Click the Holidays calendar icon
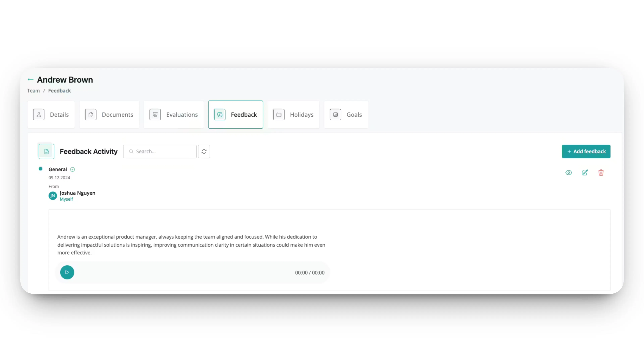This screenshot has height=362, width=644. (279, 114)
